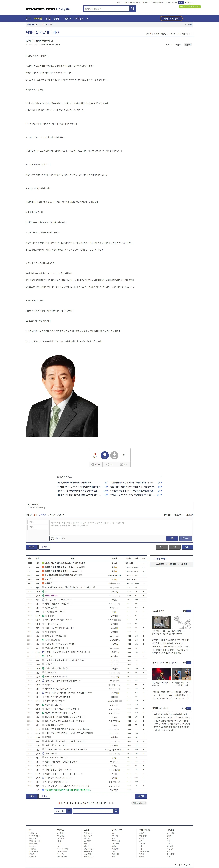Share the post via the 공유 icon
Screen dimensions: 219x868
pos(110,464)
